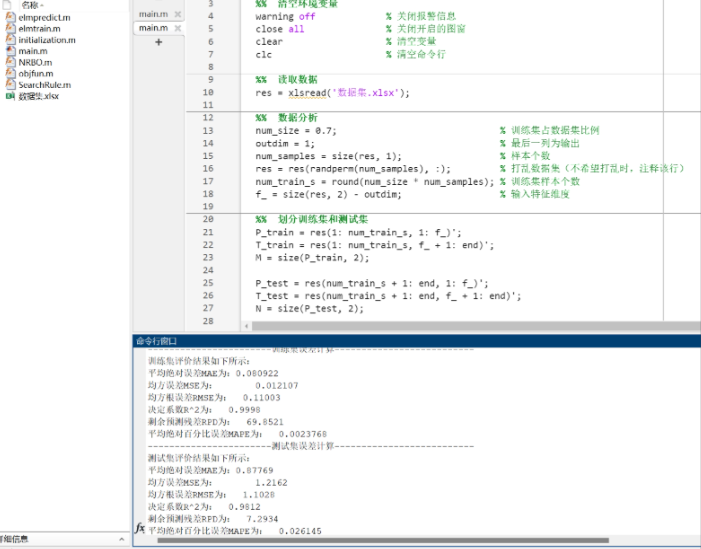701x549 pixels.
Task: Place cursor on 'warning off' code line
Action: [x=285, y=17]
